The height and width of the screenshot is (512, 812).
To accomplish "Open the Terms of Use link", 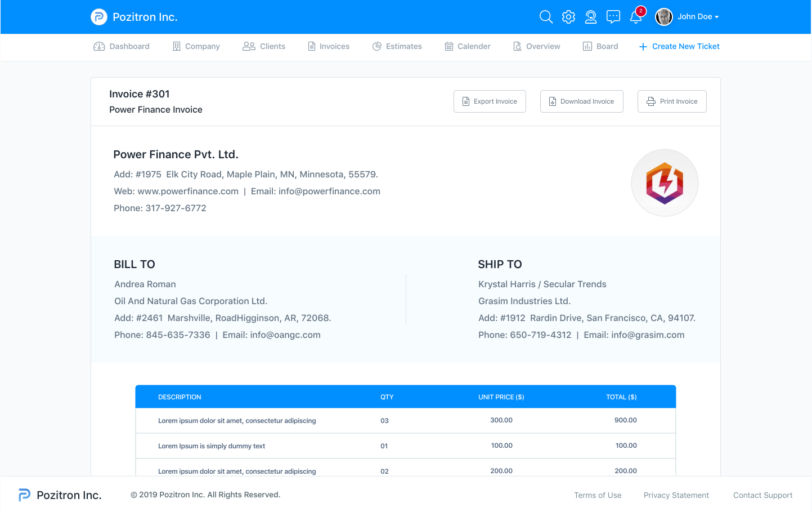I will click(x=598, y=495).
